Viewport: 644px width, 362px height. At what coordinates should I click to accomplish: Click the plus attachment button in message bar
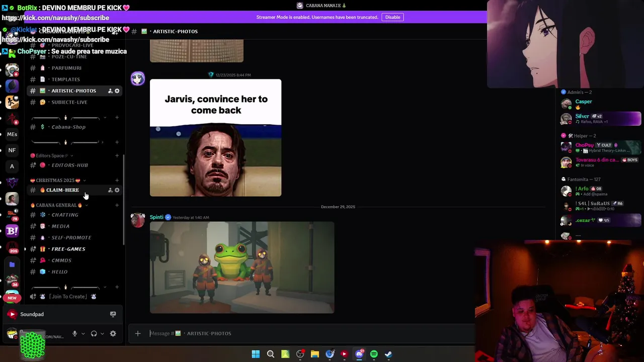point(137,333)
